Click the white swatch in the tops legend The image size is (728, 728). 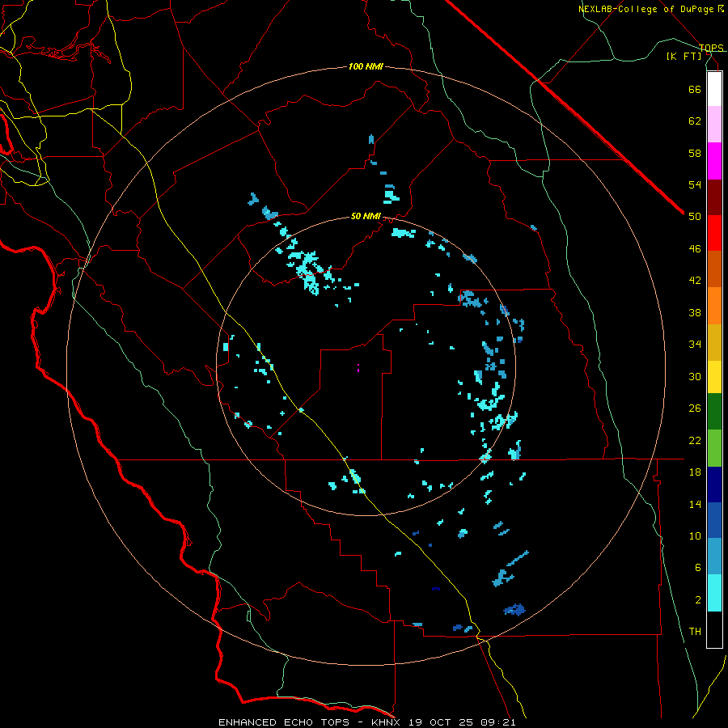point(714,89)
